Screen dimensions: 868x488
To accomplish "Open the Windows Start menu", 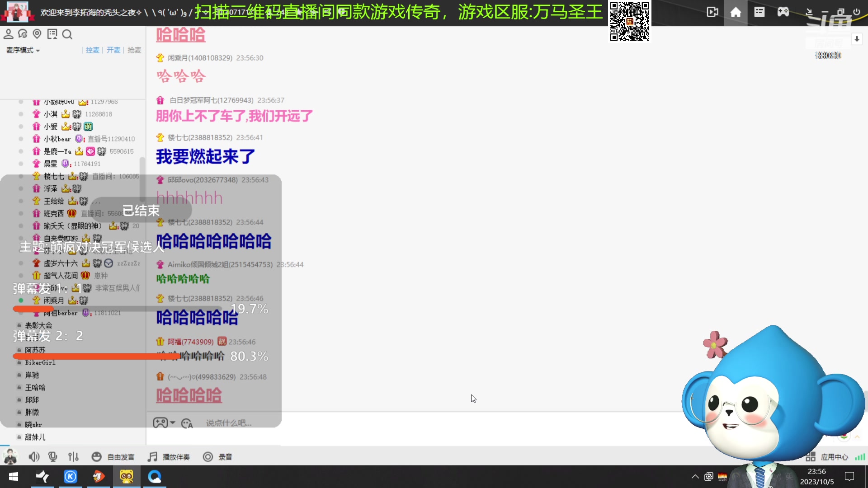I will [13, 476].
